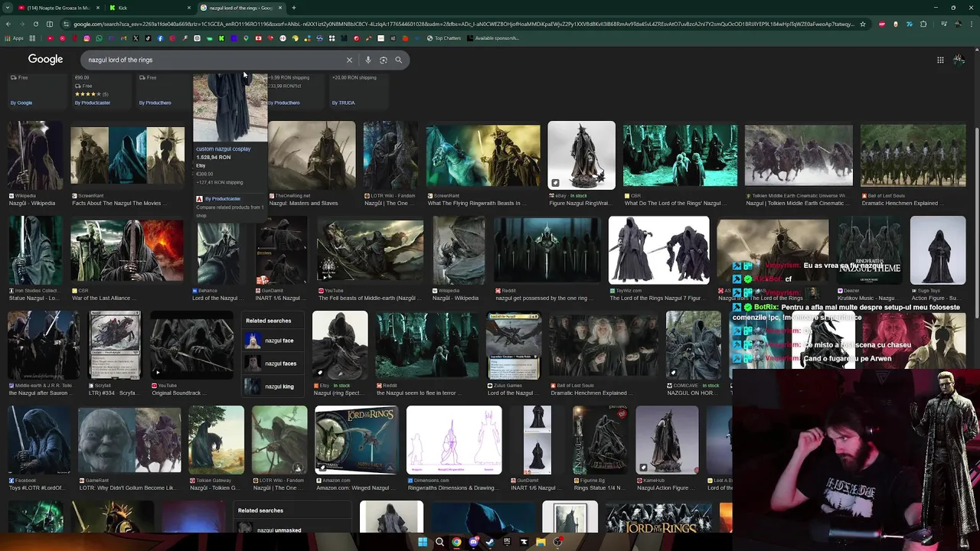Open File Explorer from the taskbar
980x551 pixels.
pos(541,542)
